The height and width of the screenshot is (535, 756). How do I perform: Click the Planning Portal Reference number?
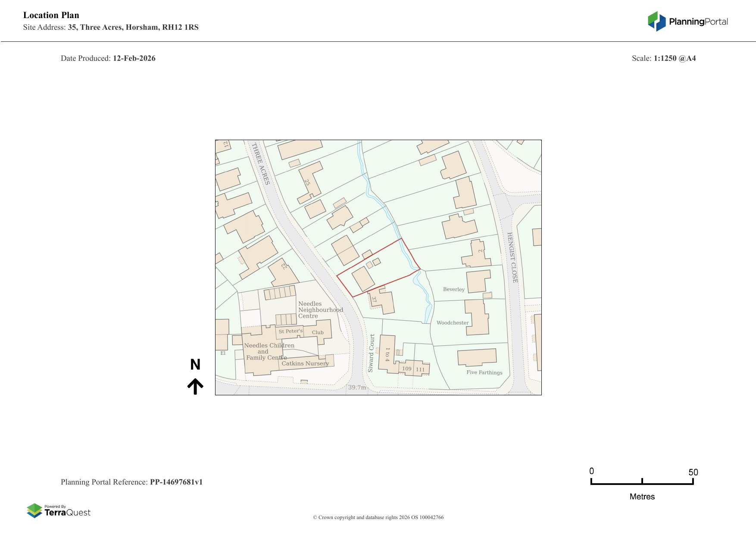tap(176, 482)
